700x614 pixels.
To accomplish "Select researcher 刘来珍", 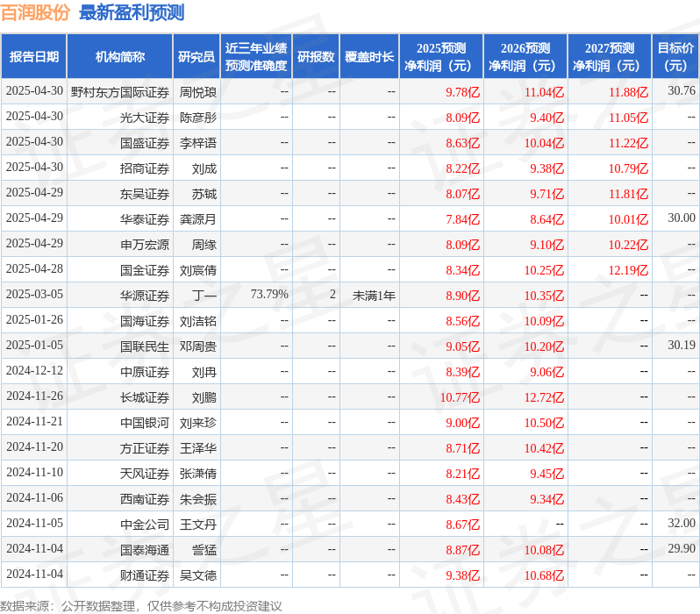I will click(197, 424).
